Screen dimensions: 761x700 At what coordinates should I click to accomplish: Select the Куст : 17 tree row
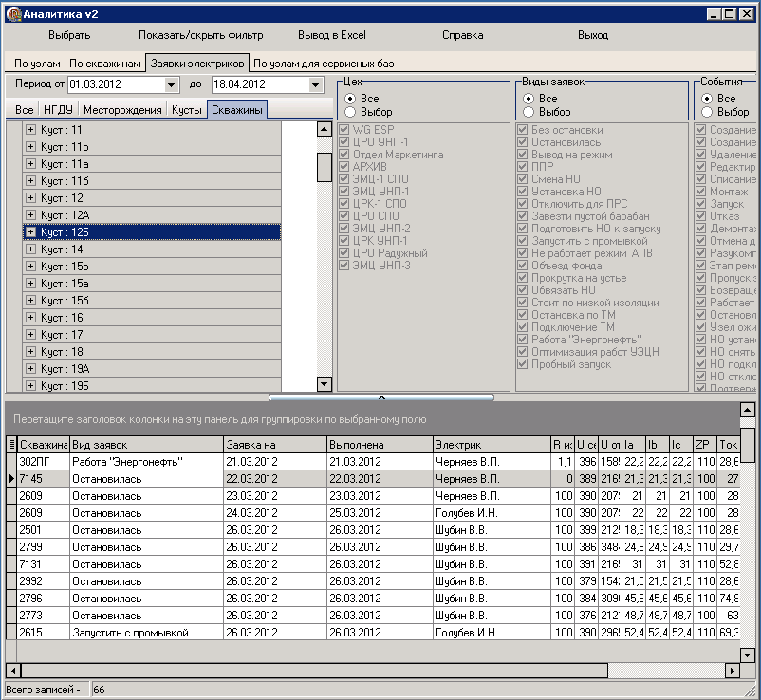(x=152, y=334)
